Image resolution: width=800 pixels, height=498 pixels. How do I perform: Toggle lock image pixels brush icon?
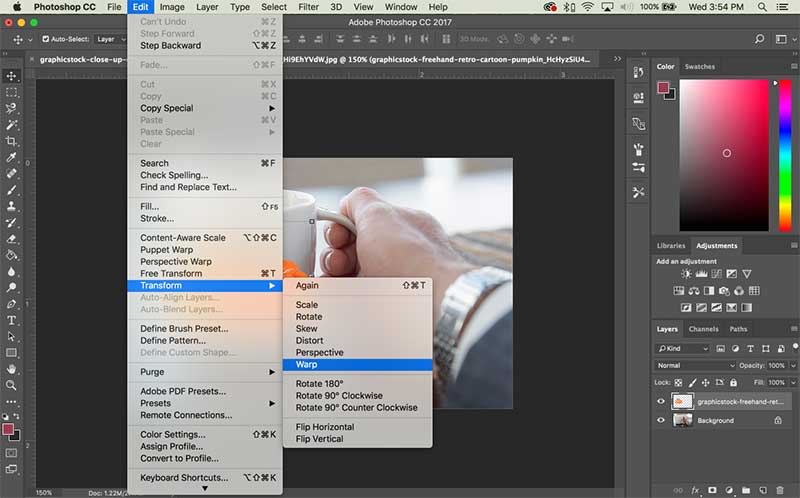point(692,382)
